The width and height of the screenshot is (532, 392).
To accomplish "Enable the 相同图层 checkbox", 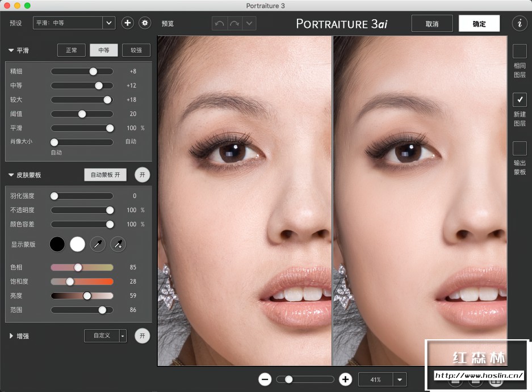I will [520, 52].
